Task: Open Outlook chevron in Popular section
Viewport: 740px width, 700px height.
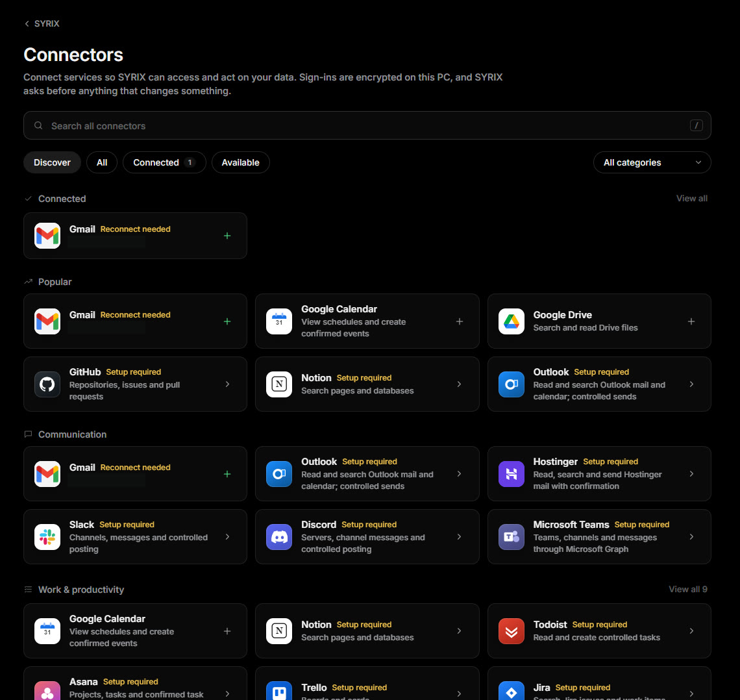Action: pos(691,384)
